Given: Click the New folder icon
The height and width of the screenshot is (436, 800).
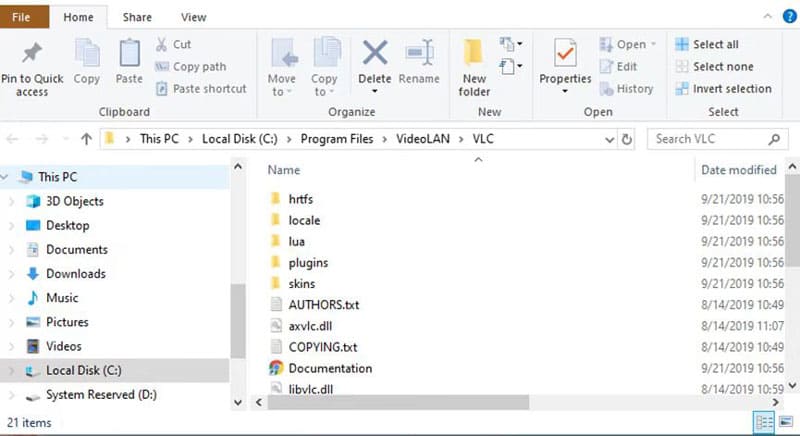Looking at the screenshot, I should pyautogui.click(x=473, y=53).
